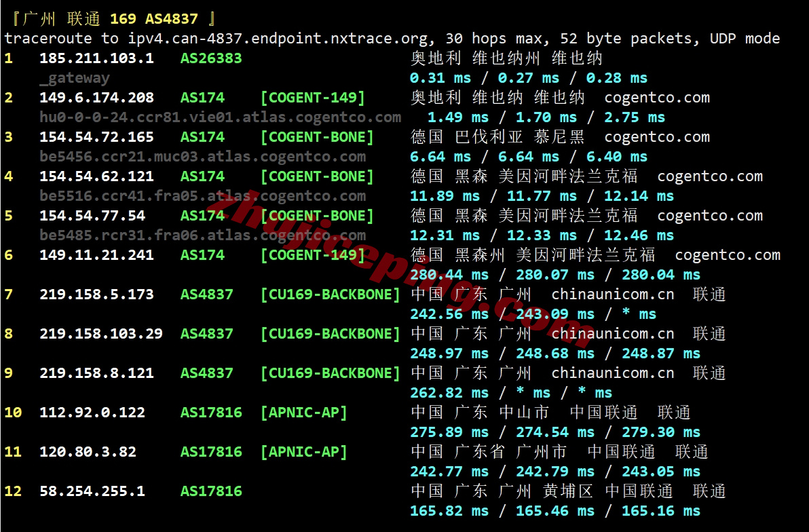Click AS26383 on hop 1
Viewport: 809px width, 532px height.
point(211,58)
